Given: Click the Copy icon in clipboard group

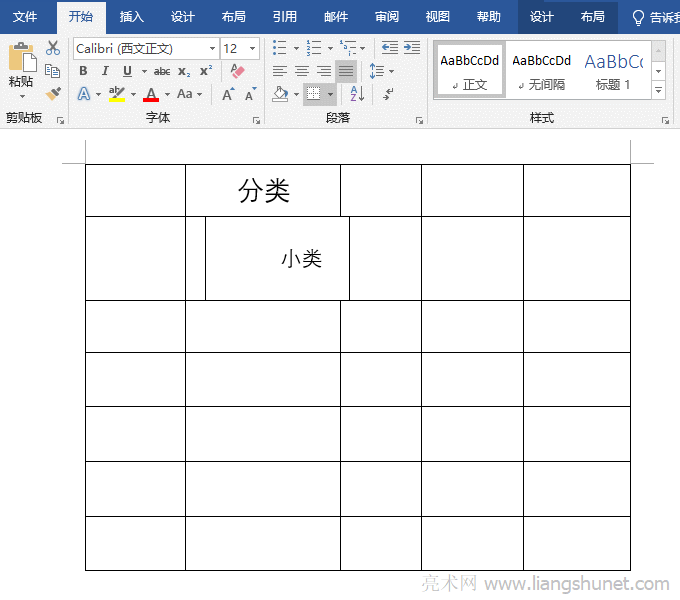Looking at the screenshot, I should pos(53,71).
